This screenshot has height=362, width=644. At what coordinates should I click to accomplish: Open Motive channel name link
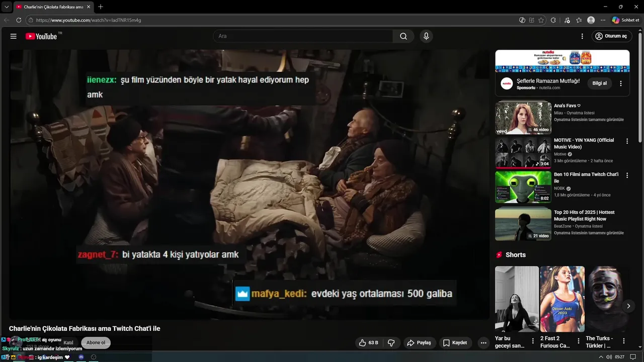tap(560, 154)
